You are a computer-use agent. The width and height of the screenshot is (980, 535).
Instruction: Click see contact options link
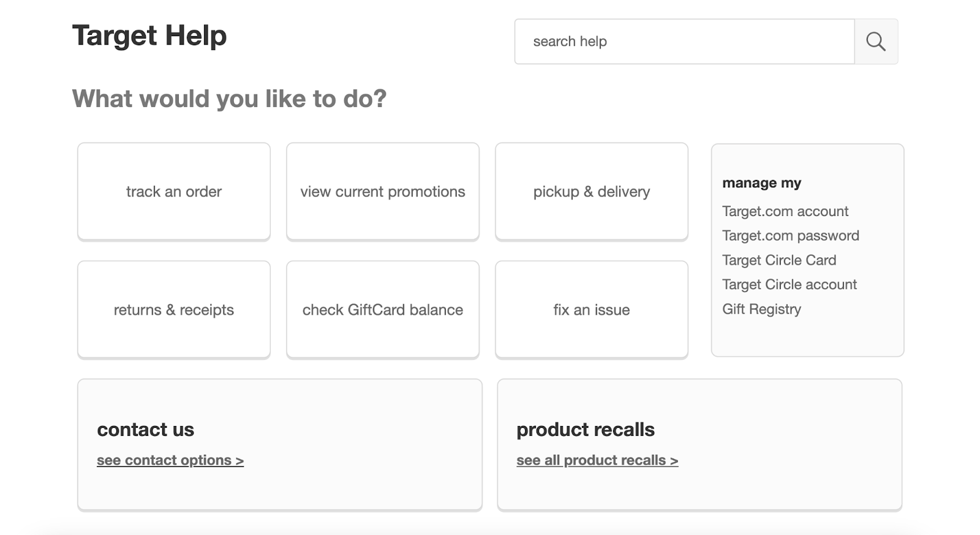pos(170,460)
